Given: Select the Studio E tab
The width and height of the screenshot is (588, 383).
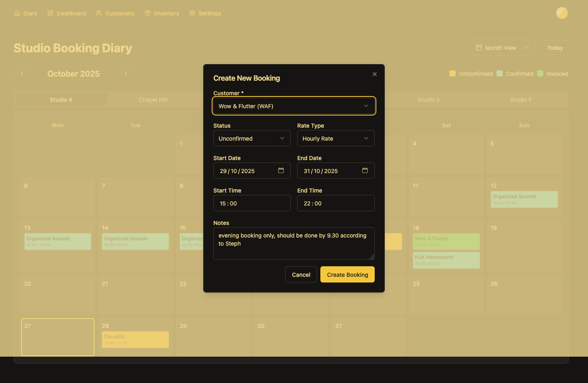Looking at the screenshot, I should point(429,99).
